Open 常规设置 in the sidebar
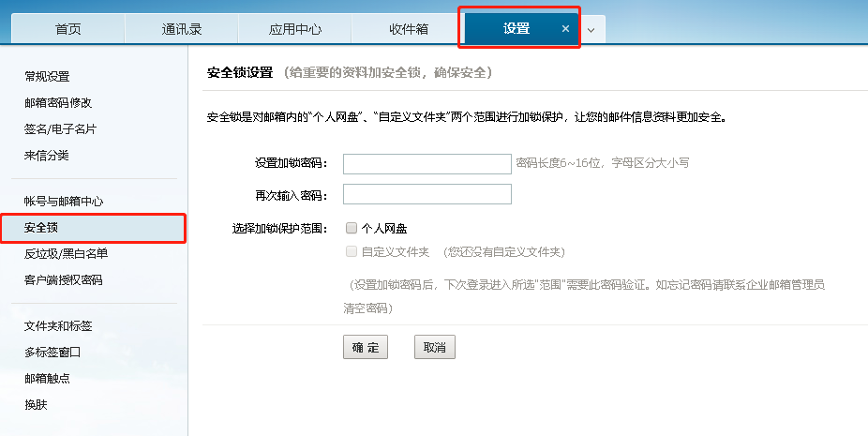This screenshot has width=868, height=436. point(47,77)
